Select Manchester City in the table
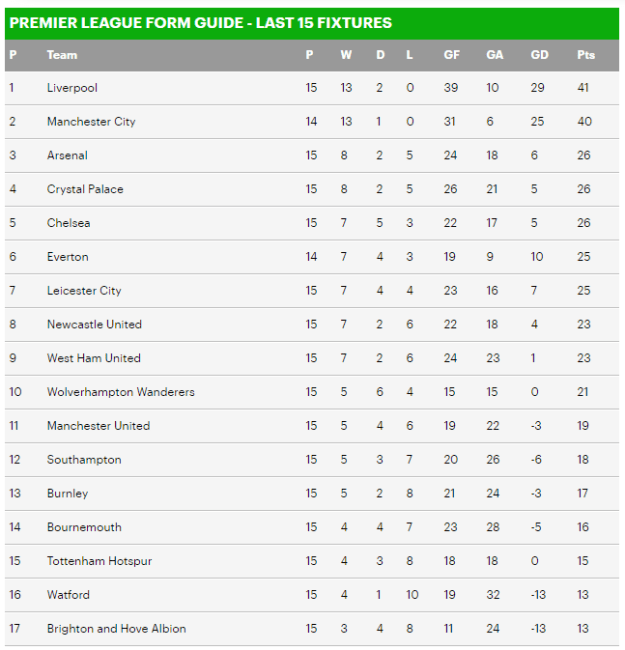This screenshot has width=625, height=650. click(91, 122)
